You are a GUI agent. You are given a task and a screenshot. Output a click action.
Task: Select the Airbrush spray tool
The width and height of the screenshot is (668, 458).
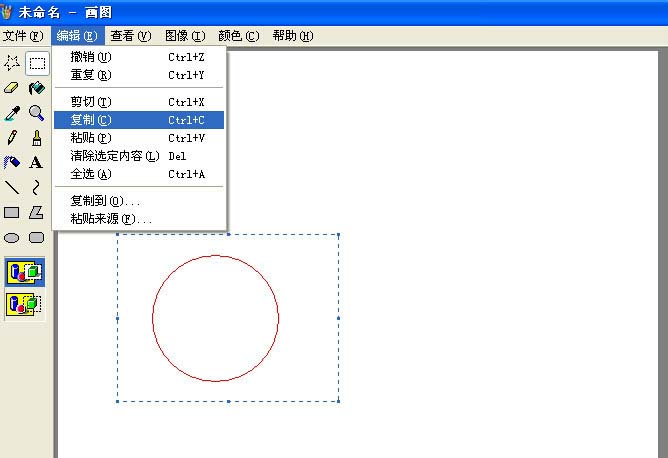[12, 163]
